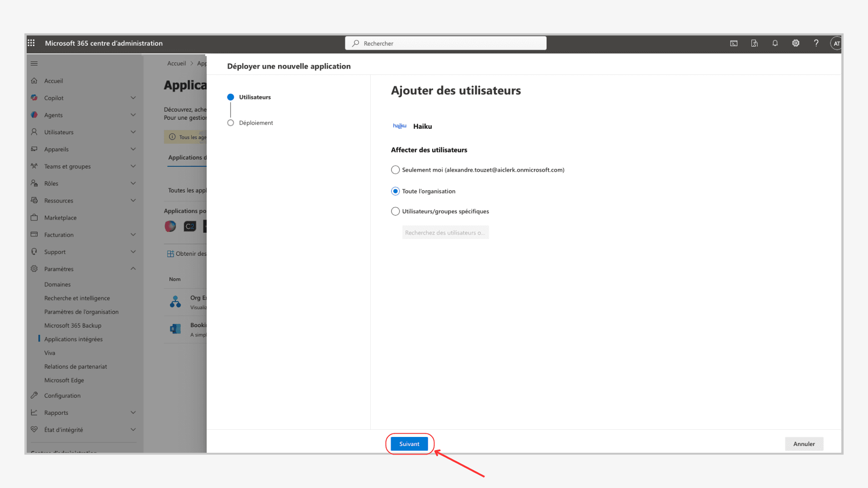Click the Déploiement step in wizard
This screenshot has height=488, width=868.
click(x=255, y=123)
